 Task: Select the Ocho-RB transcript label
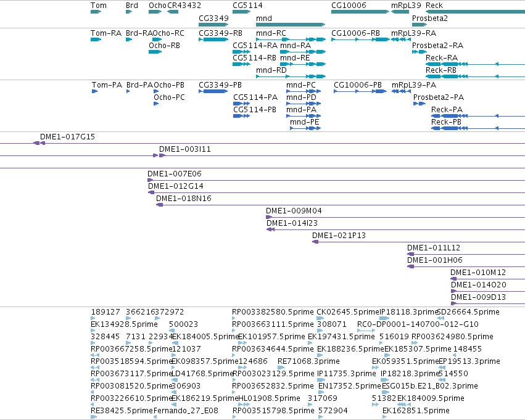(164, 46)
